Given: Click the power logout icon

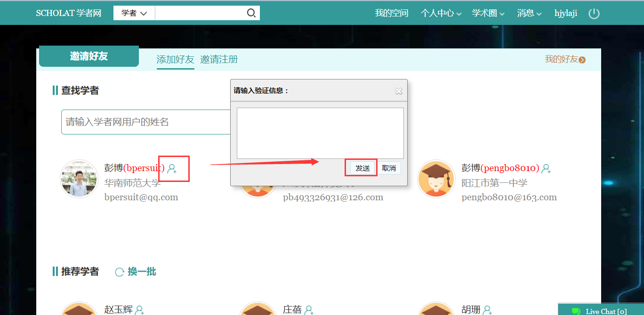Looking at the screenshot, I should click(594, 14).
